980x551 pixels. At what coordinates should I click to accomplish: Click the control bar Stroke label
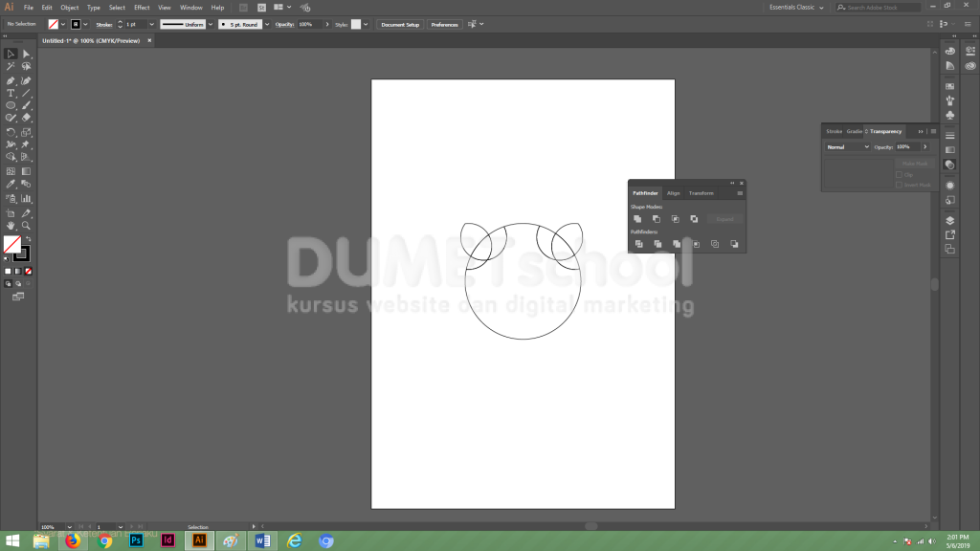[x=104, y=24]
